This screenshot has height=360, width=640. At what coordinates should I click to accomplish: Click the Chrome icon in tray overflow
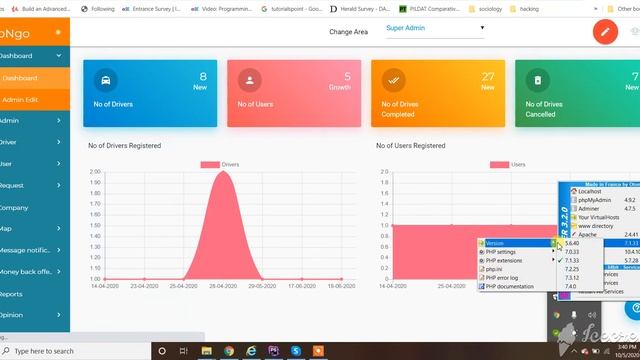tap(556, 315)
